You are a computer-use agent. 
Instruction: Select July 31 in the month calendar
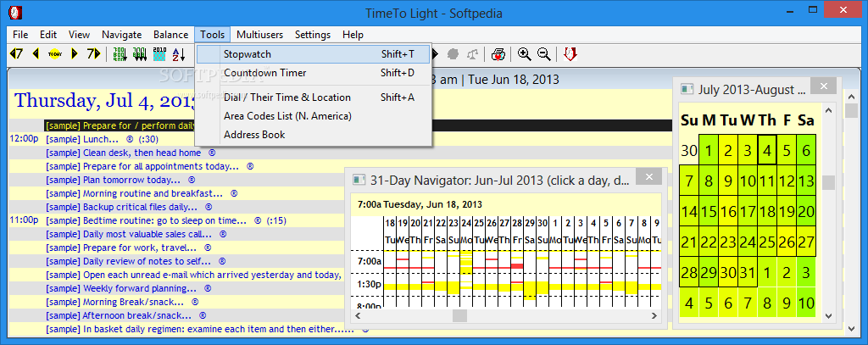(x=748, y=272)
